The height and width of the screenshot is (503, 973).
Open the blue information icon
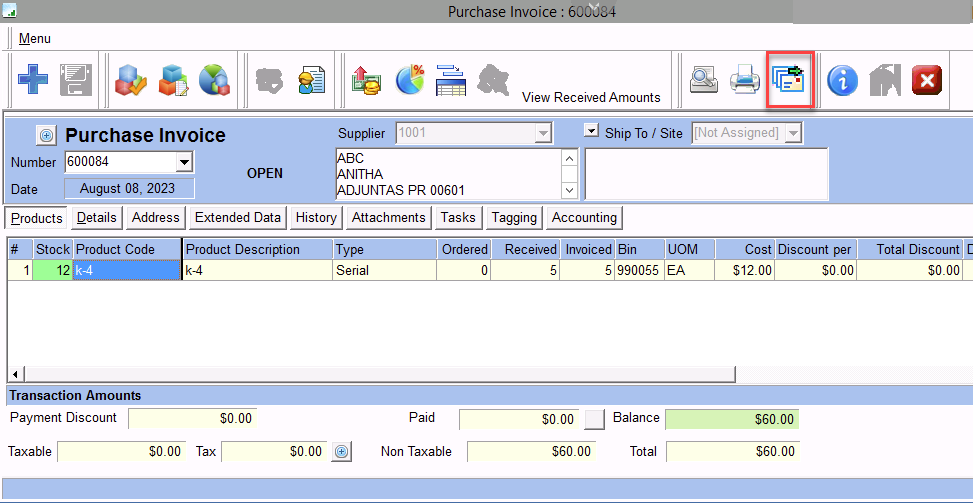(842, 79)
